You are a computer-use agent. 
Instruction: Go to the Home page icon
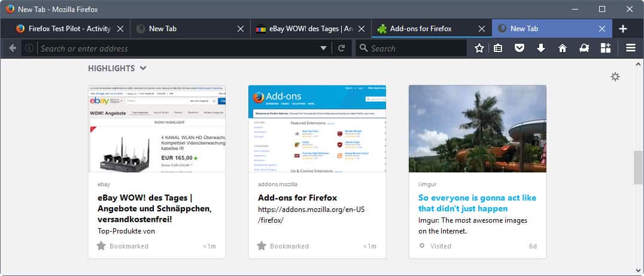563,48
